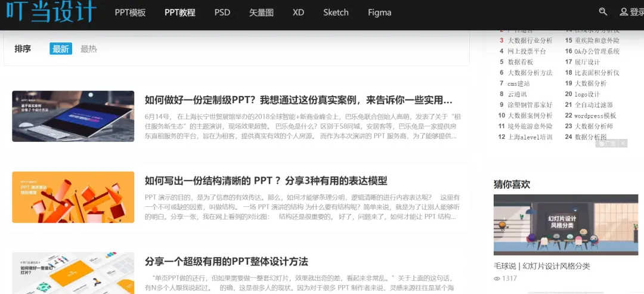Click the 猜你喜欢 section heading
The width and height of the screenshot is (644, 294).
click(x=512, y=184)
